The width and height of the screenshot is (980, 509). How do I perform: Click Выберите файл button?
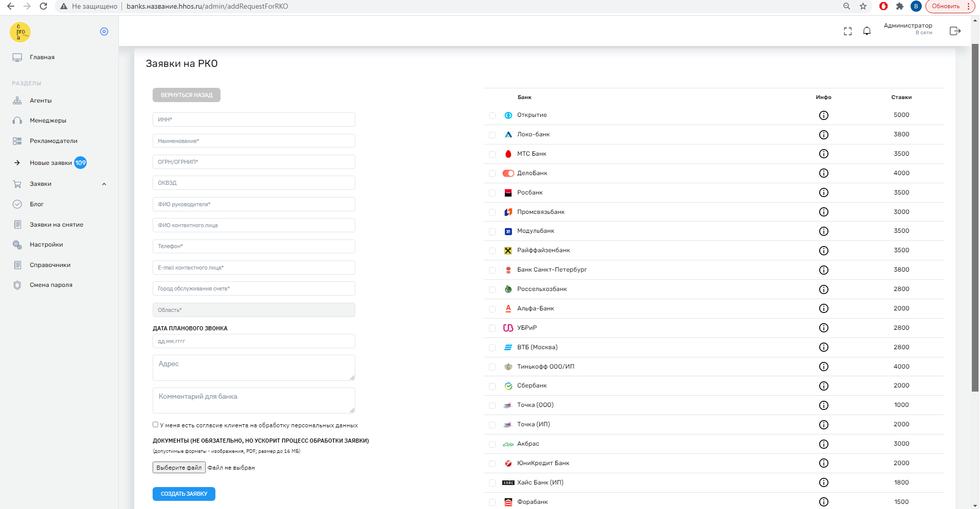(179, 468)
